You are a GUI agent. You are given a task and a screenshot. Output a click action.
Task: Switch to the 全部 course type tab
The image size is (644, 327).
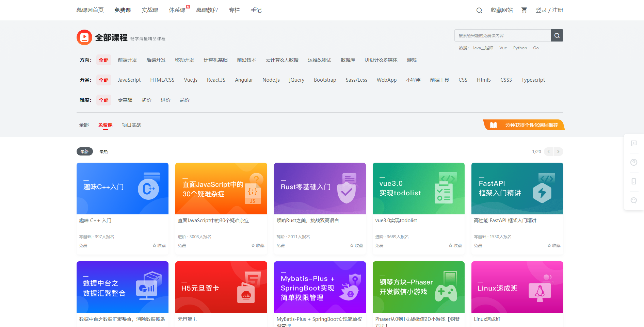(x=84, y=125)
